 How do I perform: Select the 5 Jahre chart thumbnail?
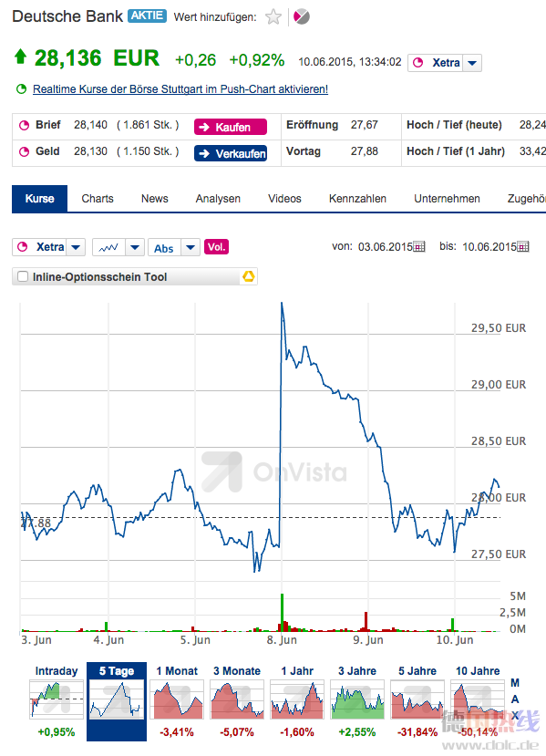tap(417, 701)
